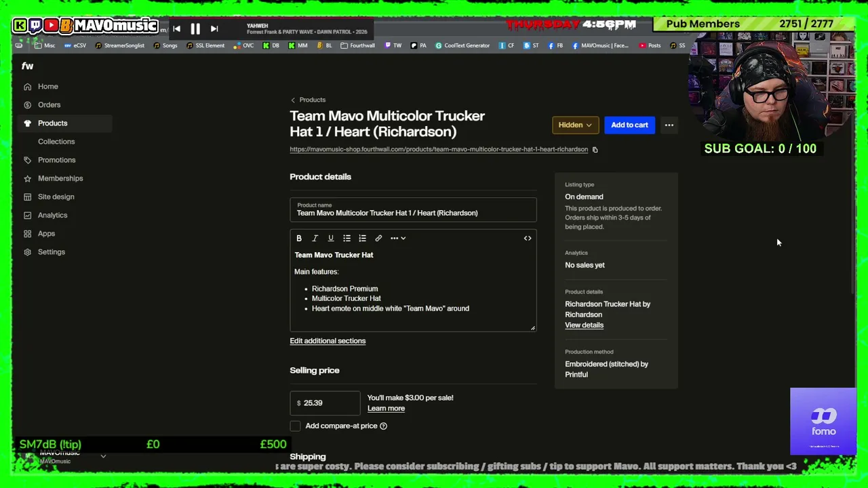
Task: Insert a numbered list in description
Action: [362, 238]
